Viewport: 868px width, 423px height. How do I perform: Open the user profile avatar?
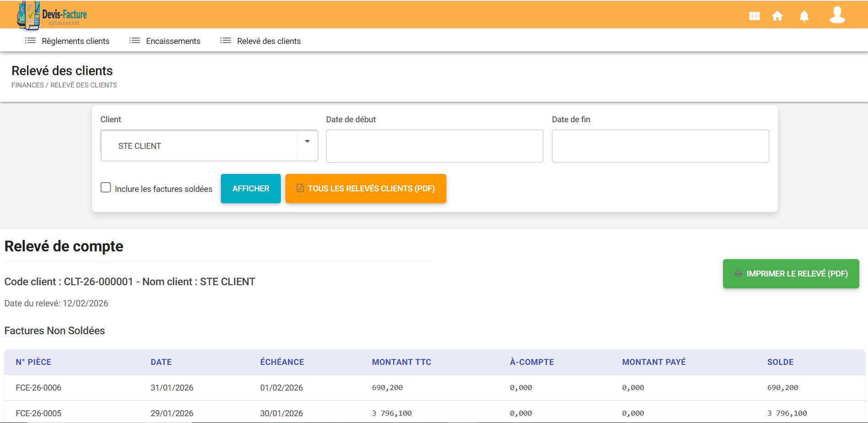[837, 15]
